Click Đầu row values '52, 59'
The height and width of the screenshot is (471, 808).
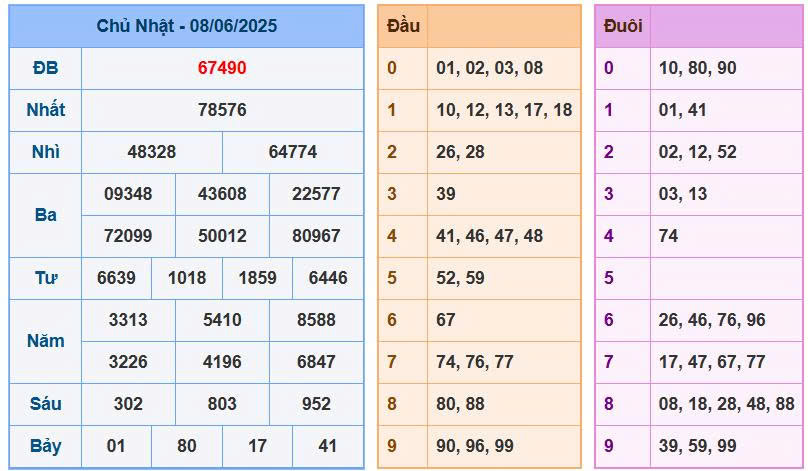pos(460,278)
